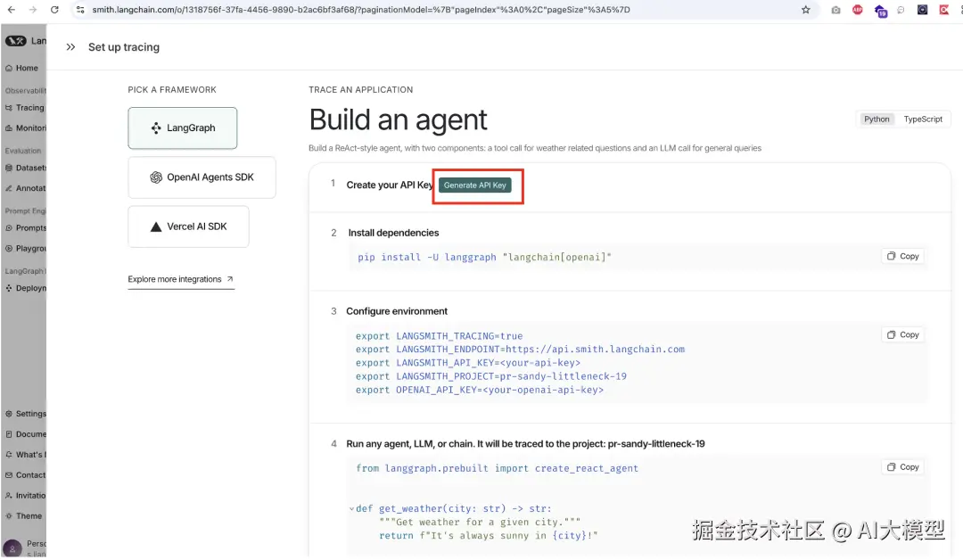Switch code language to Python

[x=877, y=119]
